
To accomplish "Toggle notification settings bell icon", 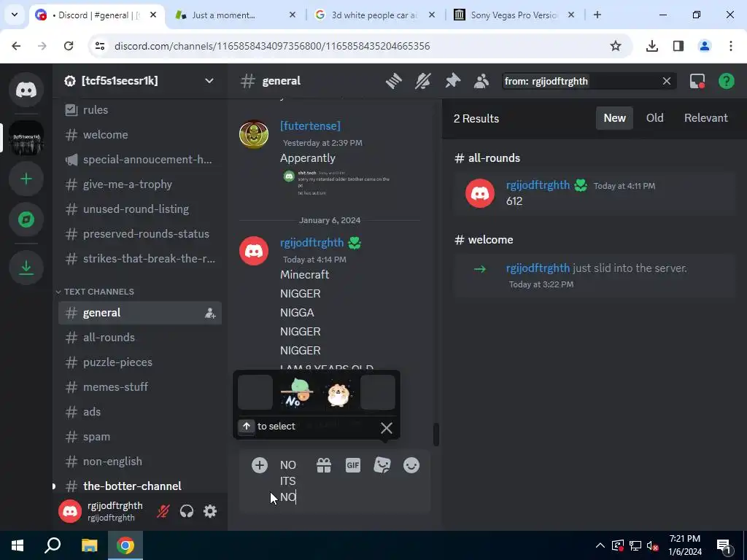I will (x=422, y=81).
